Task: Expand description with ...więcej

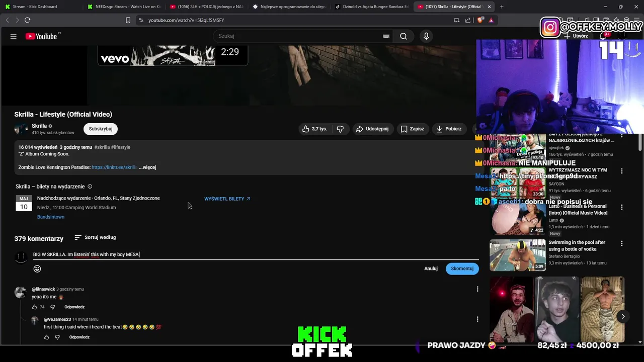Action: 147,167
